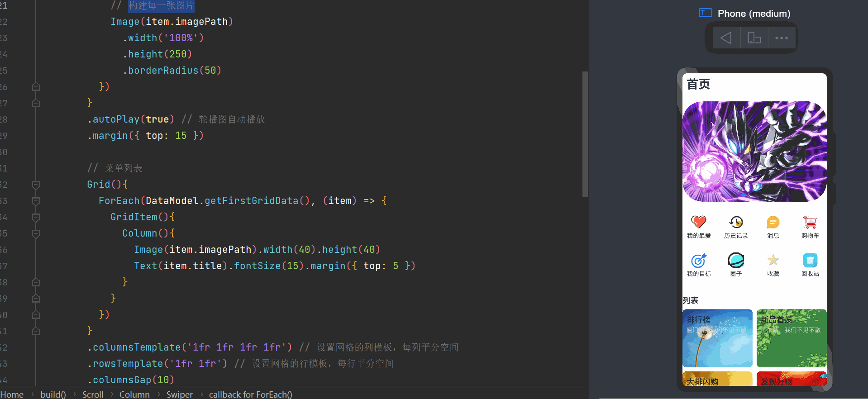Tap the 排行榜 card in preview list

click(717, 338)
